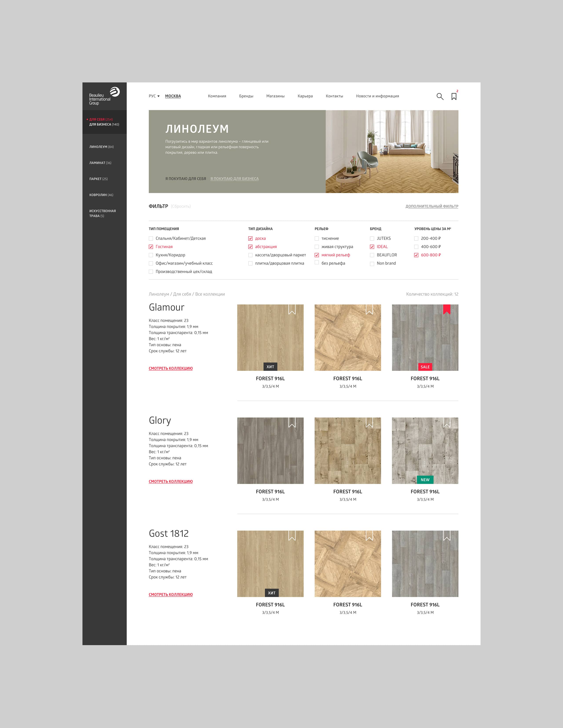This screenshot has width=563, height=728.
Task: Check тиснение relief checkbox
Action: [x=316, y=239]
